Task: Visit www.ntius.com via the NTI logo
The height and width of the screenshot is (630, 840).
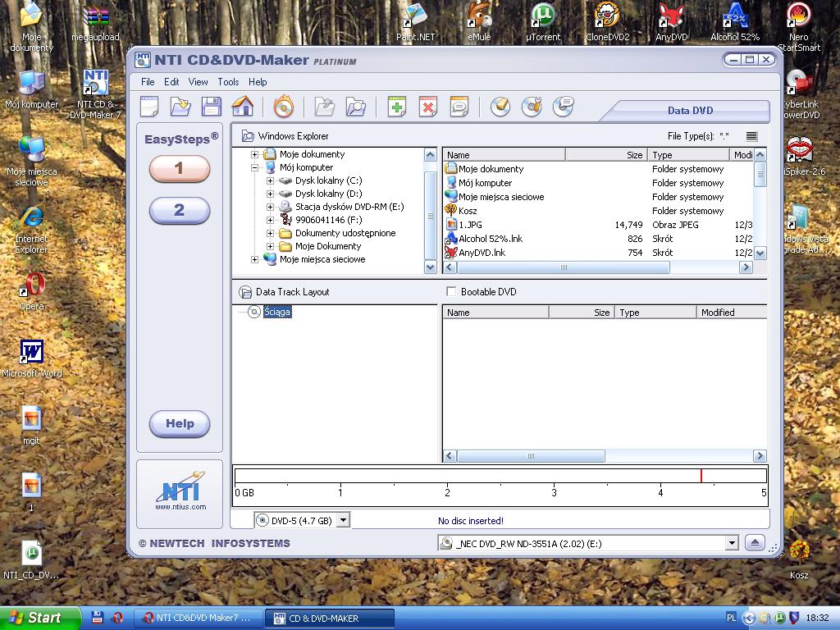Action: tap(180, 492)
